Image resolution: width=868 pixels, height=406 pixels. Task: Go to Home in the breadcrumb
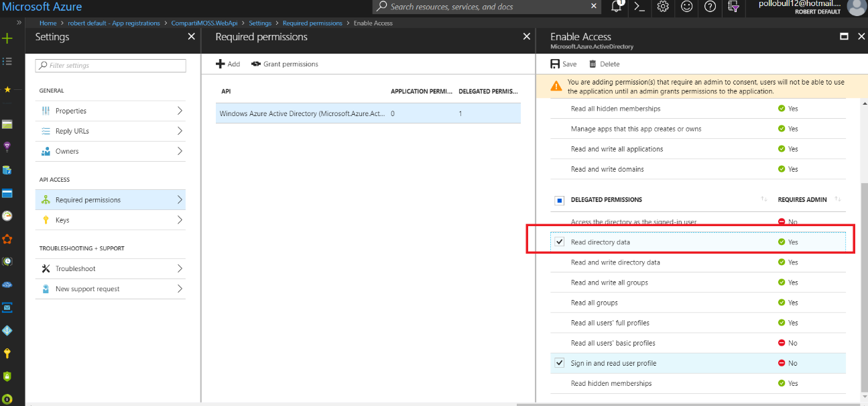pos(46,23)
